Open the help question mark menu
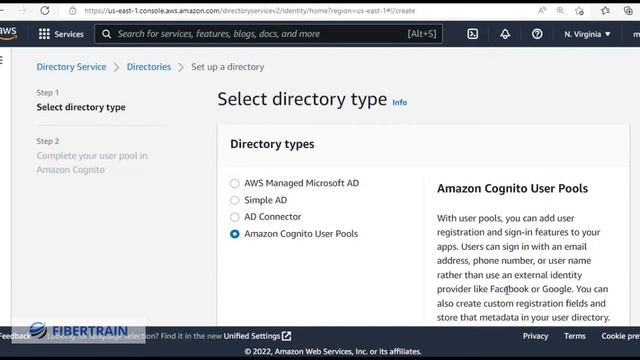Image resolution: width=640 pixels, height=360 pixels. [537, 34]
